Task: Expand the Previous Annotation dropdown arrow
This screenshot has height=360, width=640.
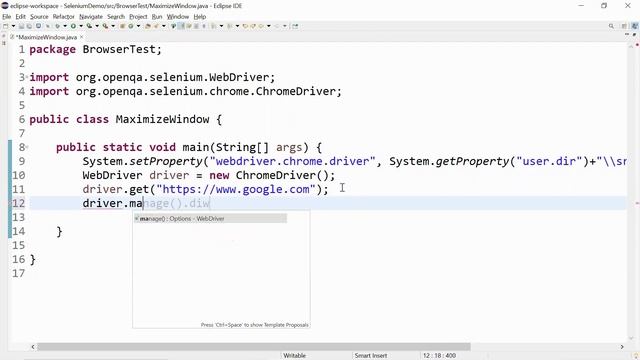Action: coord(237,26)
